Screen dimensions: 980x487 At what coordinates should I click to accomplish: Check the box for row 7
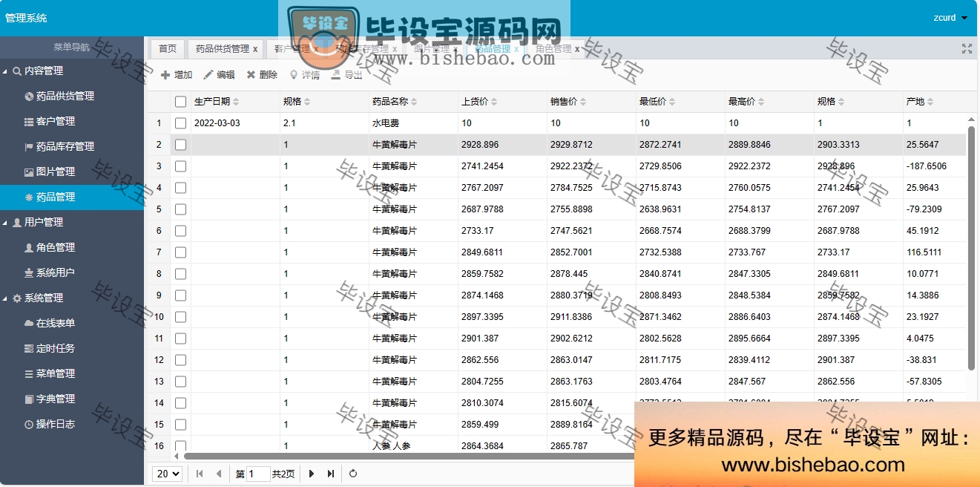click(x=180, y=252)
